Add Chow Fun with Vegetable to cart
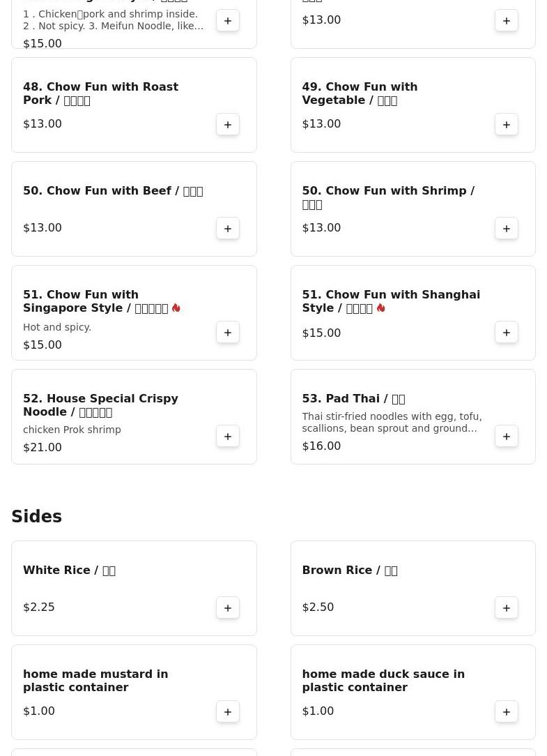Image resolution: width=547 pixels, height=756 pixels. pyautogui.click(x=507, y=124)
